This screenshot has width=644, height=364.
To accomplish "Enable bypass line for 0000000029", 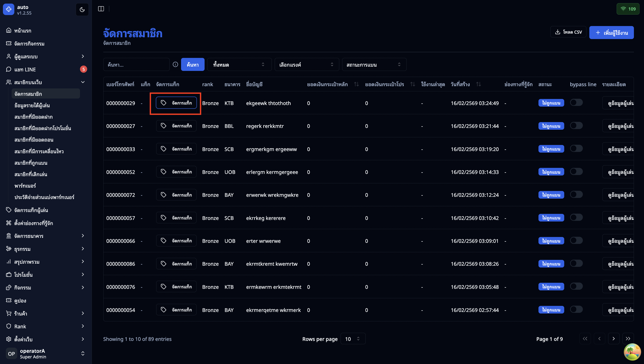I will 576,103.
